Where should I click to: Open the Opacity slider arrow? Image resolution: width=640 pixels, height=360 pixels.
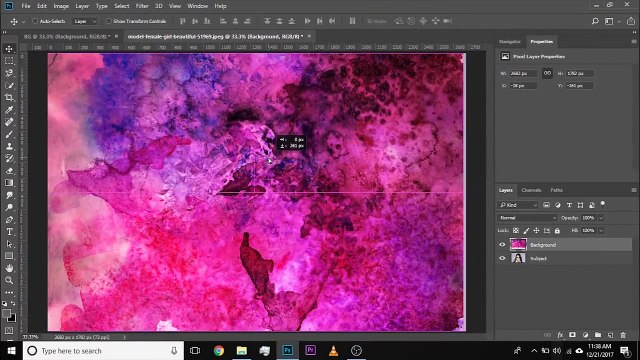[x=601, y=218]
